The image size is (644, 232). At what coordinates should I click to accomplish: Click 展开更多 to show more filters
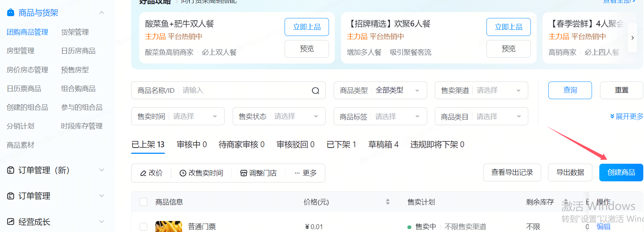coord(627,116)
